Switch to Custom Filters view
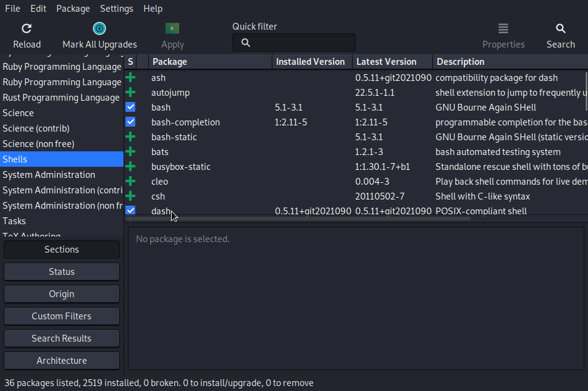The width and height of the screenshot is (588, 391). [x=61, y=316]
